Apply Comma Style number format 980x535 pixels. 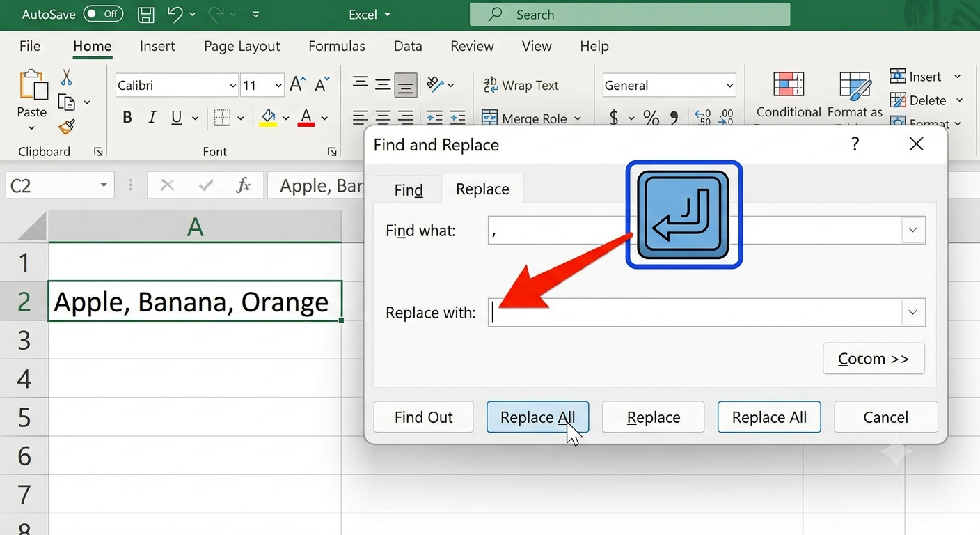674,117
